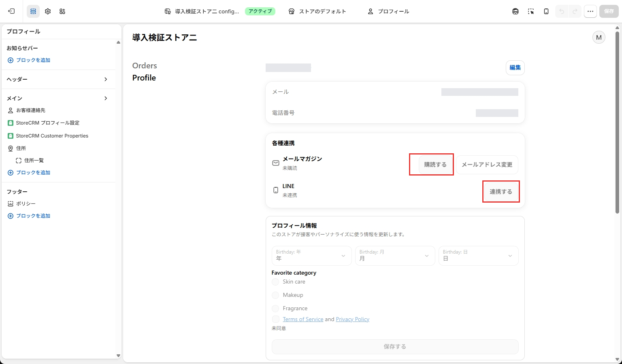
Task: Open the Birthday 月 dropdown
Action: 395,256
